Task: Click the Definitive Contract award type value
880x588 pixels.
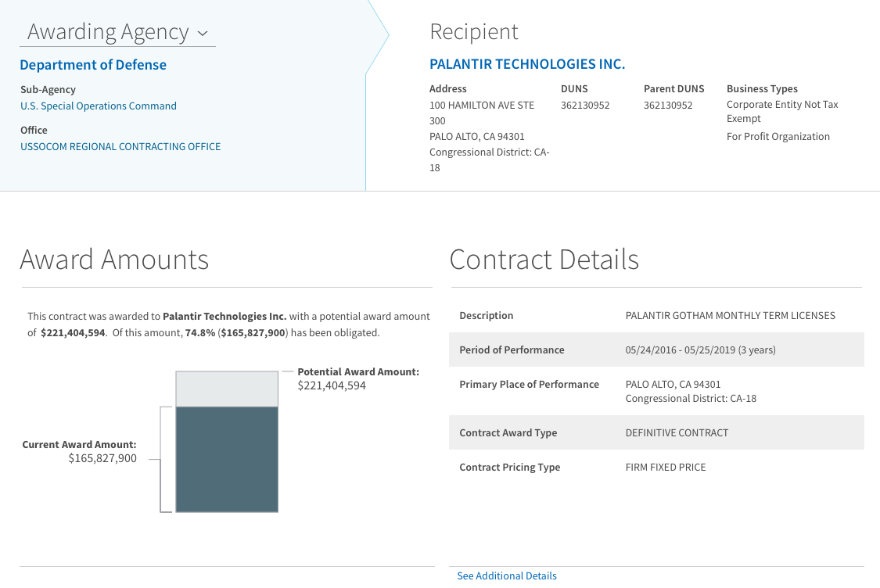Action: click(677, 432)
